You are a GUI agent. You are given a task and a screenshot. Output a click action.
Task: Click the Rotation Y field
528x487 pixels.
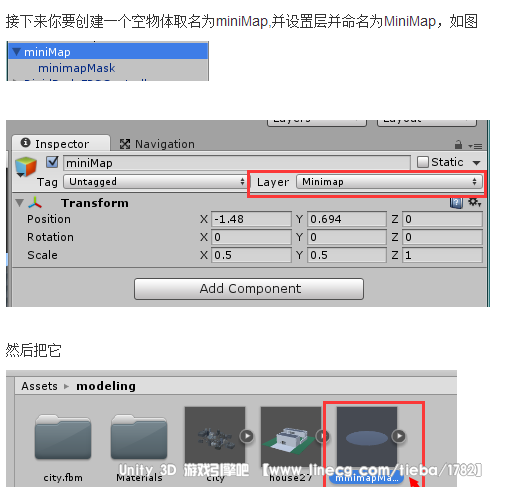point(346,237)
